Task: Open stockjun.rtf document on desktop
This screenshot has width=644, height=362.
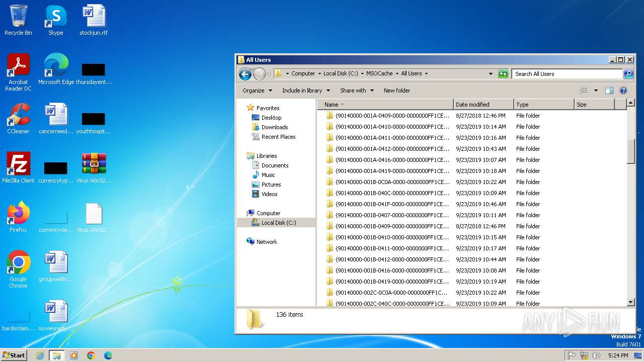Action: 94,20
